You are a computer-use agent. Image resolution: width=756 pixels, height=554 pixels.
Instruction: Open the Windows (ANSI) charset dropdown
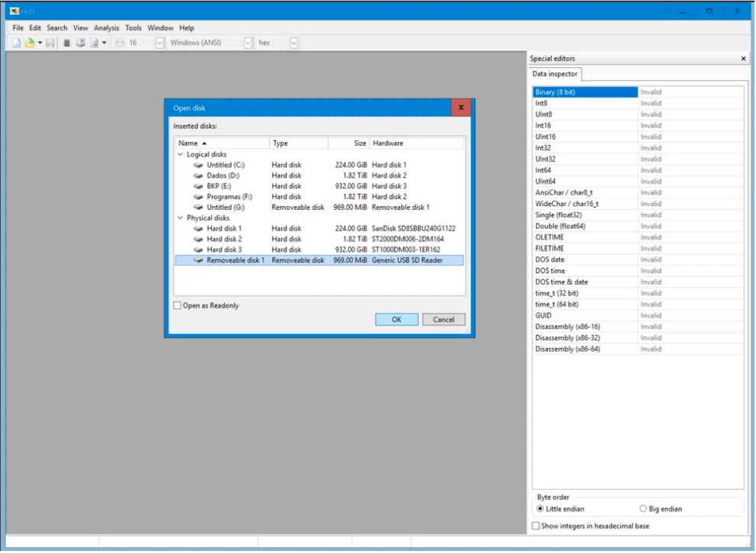coord(247,43)
